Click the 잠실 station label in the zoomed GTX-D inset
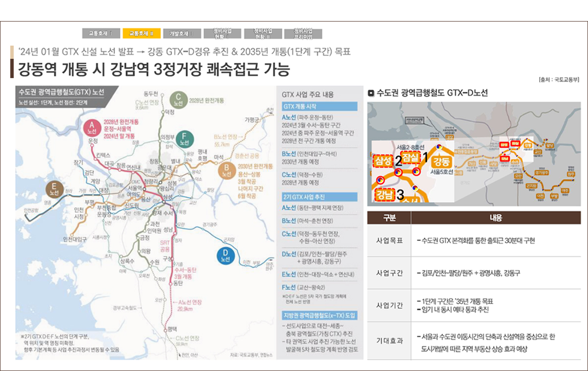The width and height of the screenshot is (588, 371). pos(411,157)
